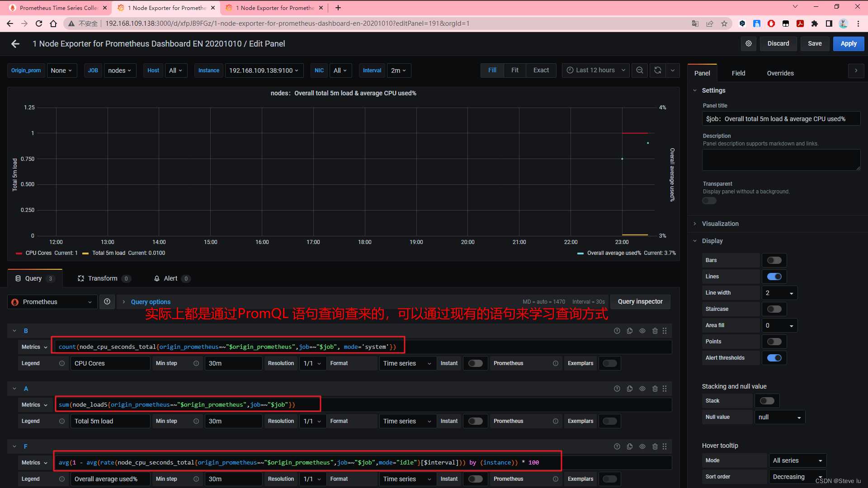Click the Description text area

781,160
